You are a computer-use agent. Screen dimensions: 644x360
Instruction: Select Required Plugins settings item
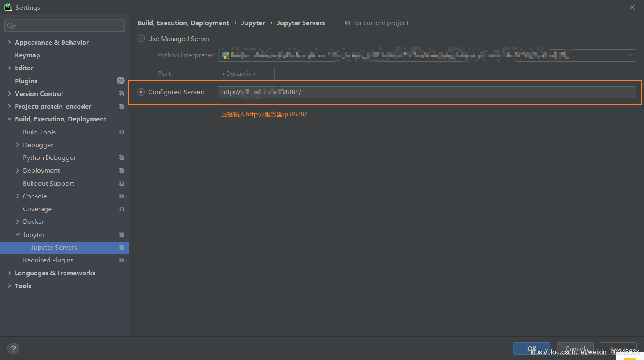click(x=48, y=260)
